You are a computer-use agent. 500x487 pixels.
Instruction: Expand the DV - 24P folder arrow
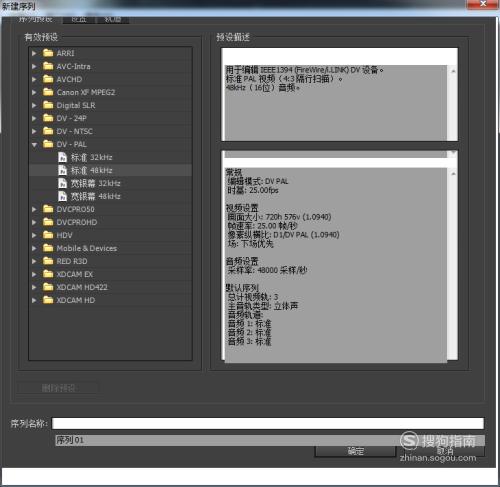click(34, 118)
